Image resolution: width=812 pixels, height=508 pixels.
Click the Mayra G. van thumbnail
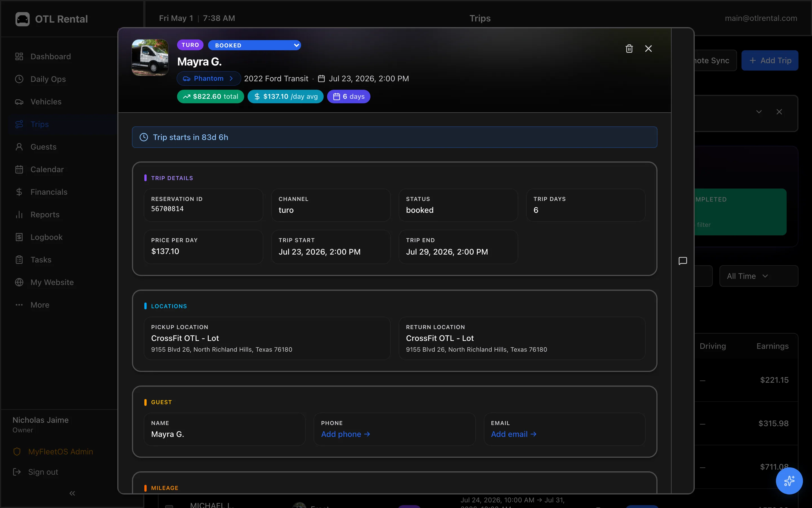tap(150, 58)
